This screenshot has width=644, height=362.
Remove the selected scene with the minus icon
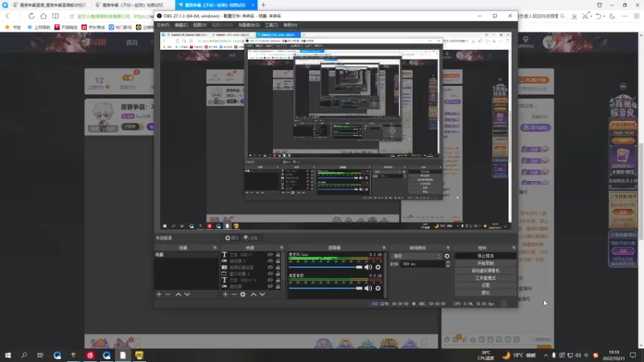[167, 294]
